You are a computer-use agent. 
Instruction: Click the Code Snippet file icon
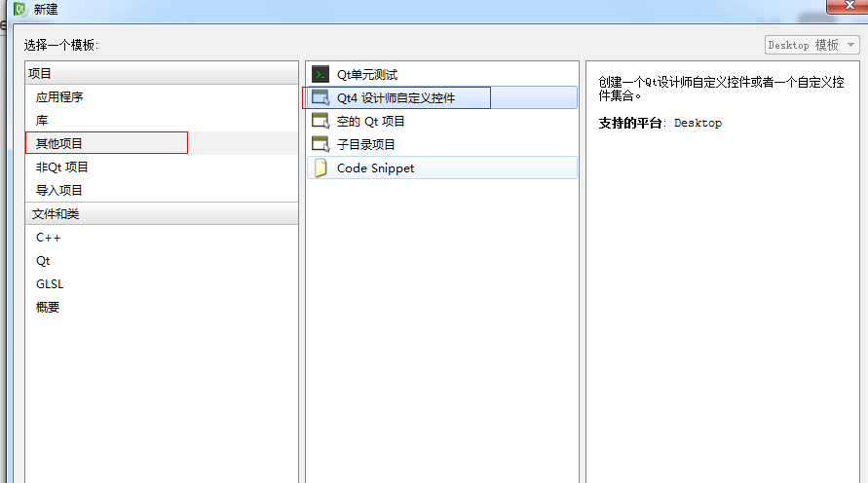click(321, 167)
